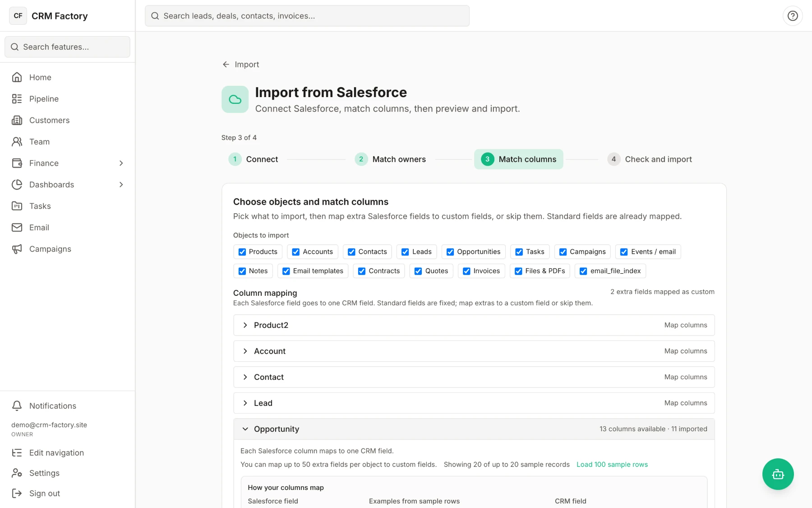Click the Edit navigation icon
This screenshot has height=508, width=812.
click(17, 453)
